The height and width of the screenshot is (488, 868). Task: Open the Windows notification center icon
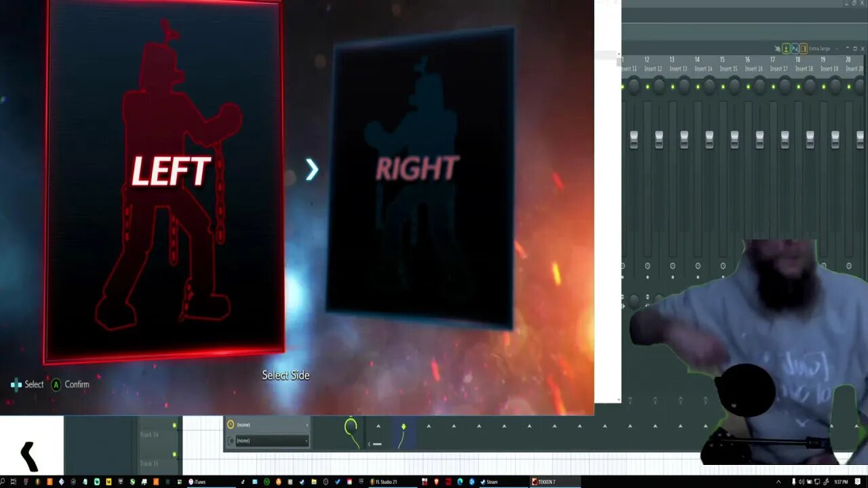click(x=858, y=481)
